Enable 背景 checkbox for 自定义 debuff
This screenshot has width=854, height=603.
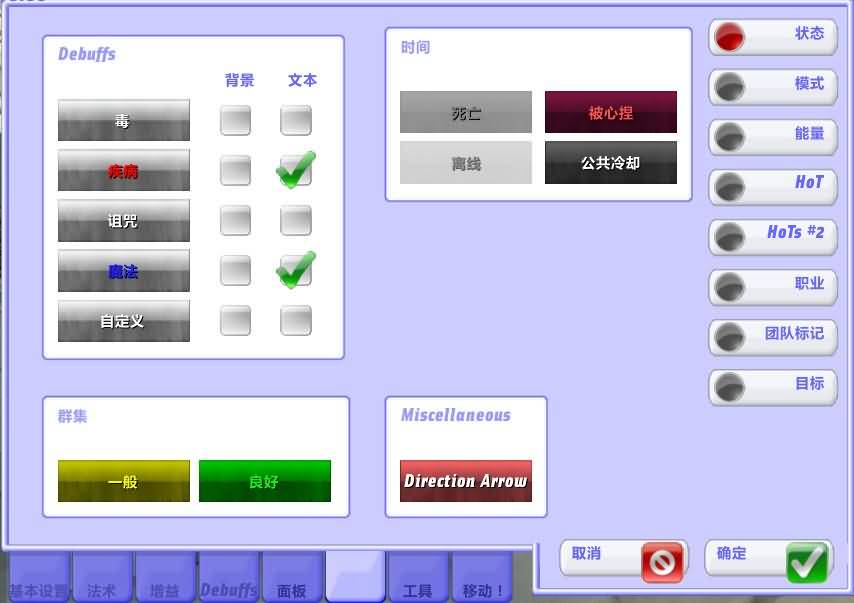point(235,321)
